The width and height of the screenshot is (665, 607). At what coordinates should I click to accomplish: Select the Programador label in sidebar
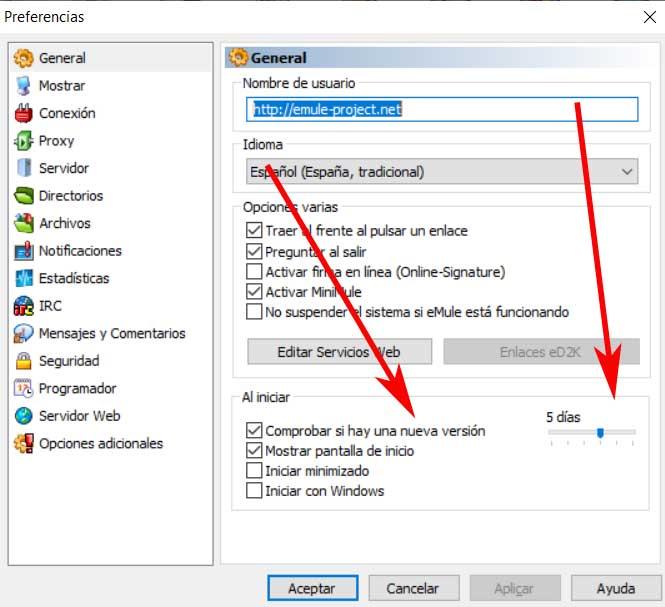[78, 389]
